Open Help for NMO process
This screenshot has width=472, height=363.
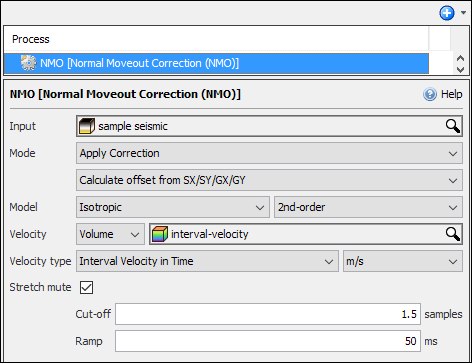tap(443, 94)
